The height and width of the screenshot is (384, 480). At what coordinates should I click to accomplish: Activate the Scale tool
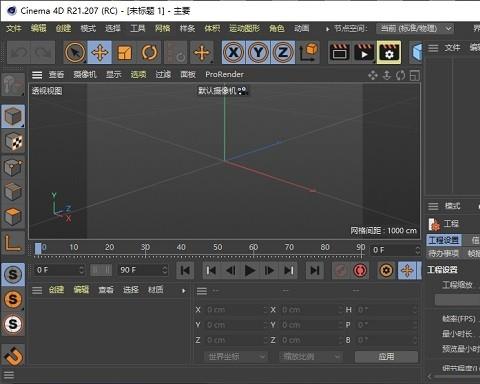[124, 52]
